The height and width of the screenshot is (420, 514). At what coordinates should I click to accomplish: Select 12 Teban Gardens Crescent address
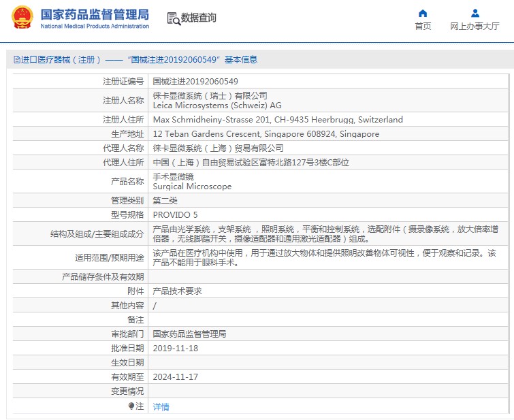pyautogui.click(x=266, y=134)
